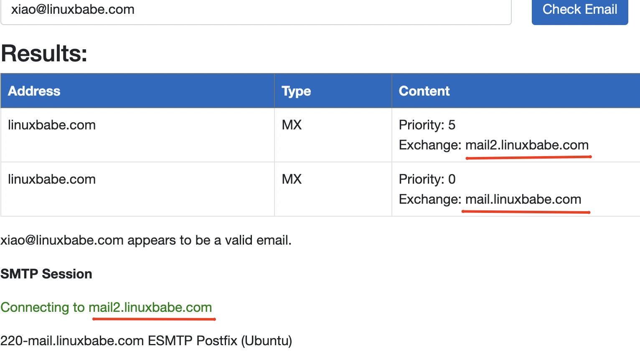Click MX type in the Priority 0 row

(292, 179)
